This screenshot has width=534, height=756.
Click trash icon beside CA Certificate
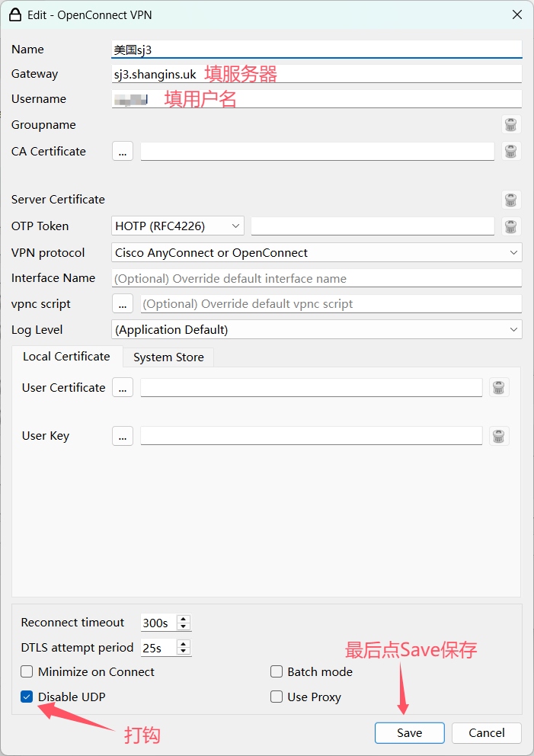(511, 152)
